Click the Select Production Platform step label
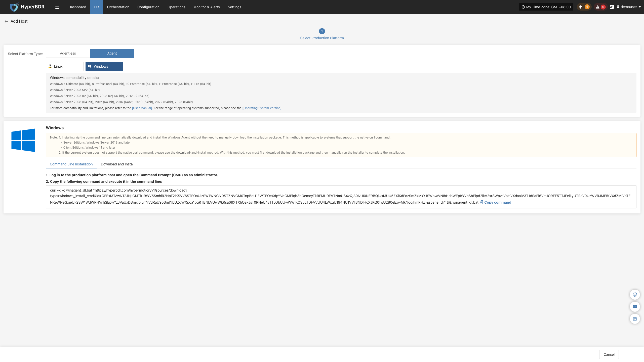 [322, 38]
